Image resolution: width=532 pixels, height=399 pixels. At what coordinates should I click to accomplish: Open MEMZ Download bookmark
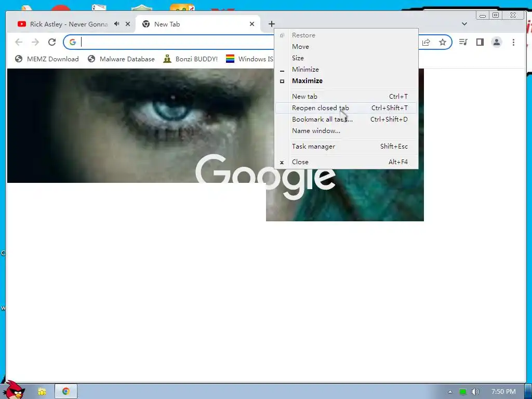tap(47, 59)
